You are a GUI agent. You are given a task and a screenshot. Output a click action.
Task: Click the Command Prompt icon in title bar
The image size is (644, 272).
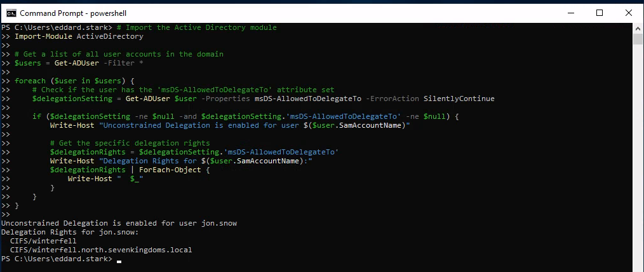tap(11, 13)
